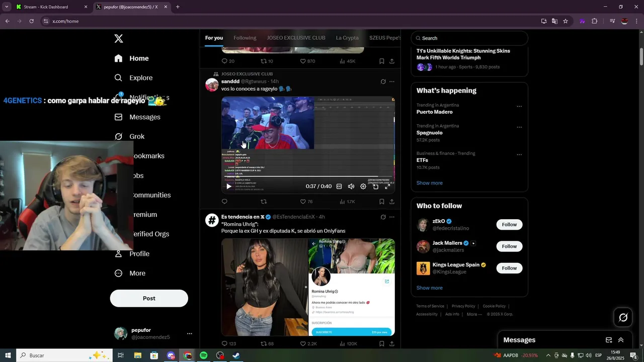This screenshot has height=362, width=644.
Task: Click the X Search field
Action: [469, 38]
